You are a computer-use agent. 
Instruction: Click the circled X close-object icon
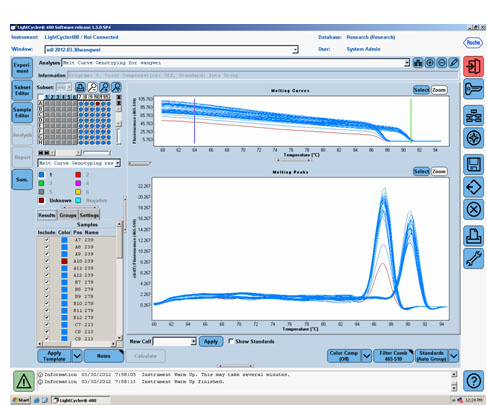point(473,209)
